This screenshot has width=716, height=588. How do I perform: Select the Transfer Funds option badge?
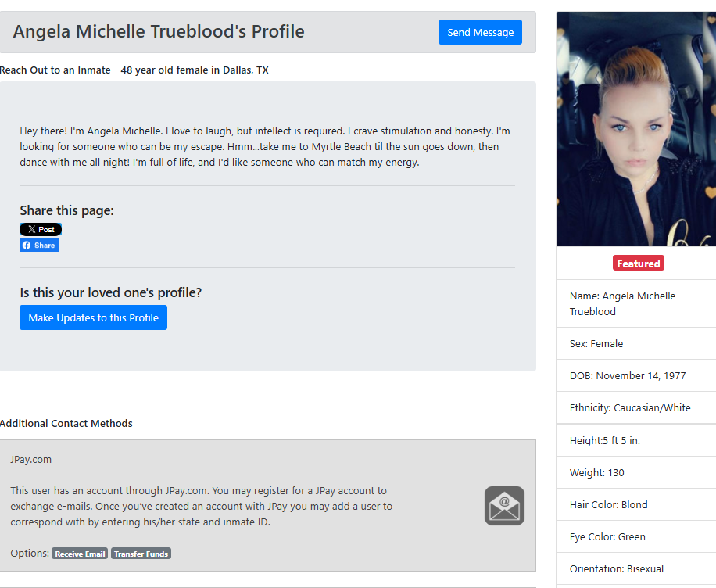pyautogui.click(x=141, y=554)
